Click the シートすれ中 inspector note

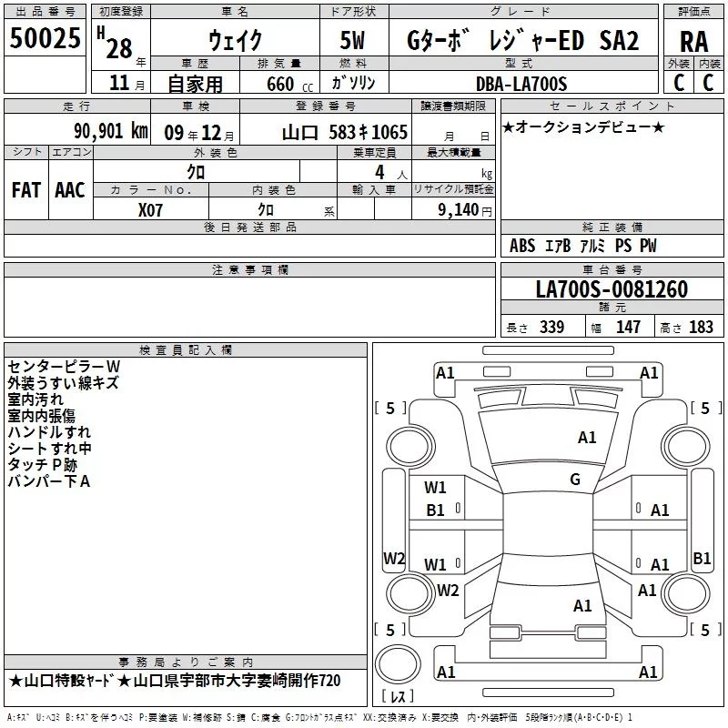point(50,448)
